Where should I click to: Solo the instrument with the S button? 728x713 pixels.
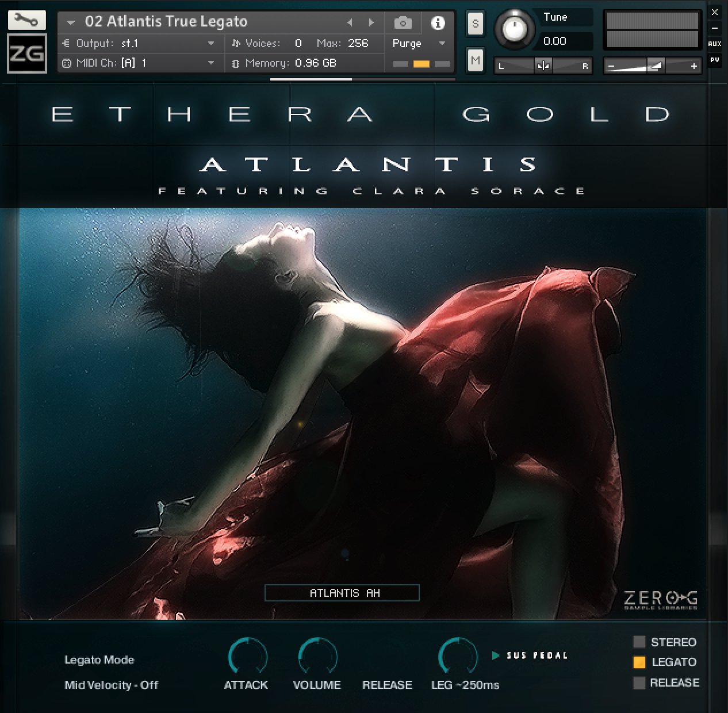coord(475,24)
